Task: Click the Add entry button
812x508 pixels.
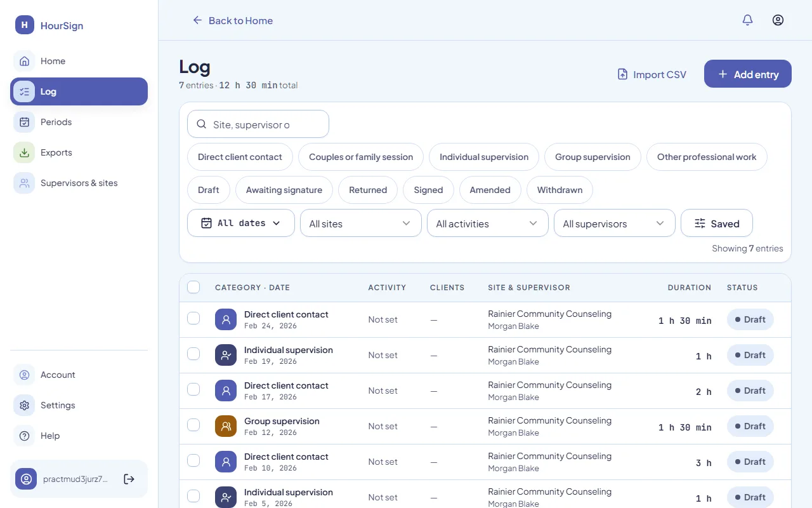Action: click(748, 74)
